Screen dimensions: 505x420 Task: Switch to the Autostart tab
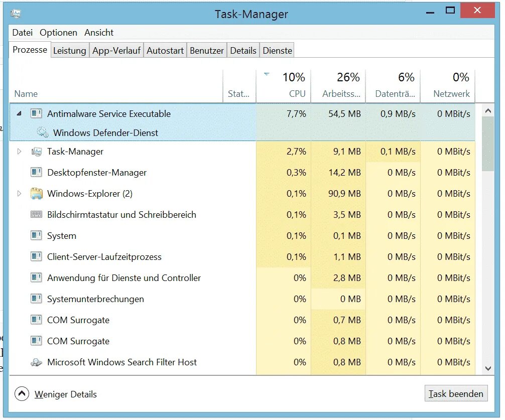pos(165,51)
